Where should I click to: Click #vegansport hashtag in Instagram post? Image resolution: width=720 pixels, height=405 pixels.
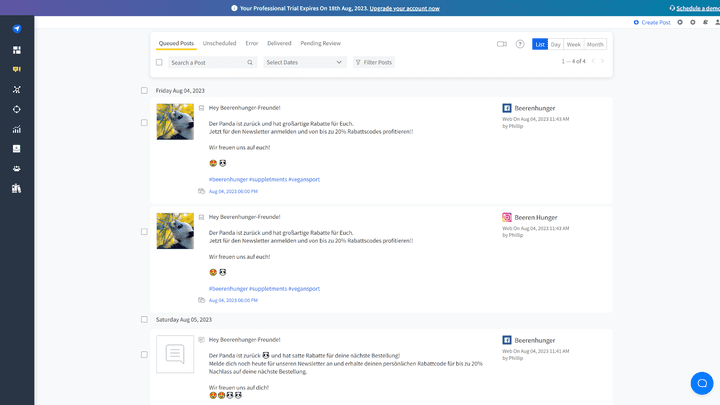point(304,288)
